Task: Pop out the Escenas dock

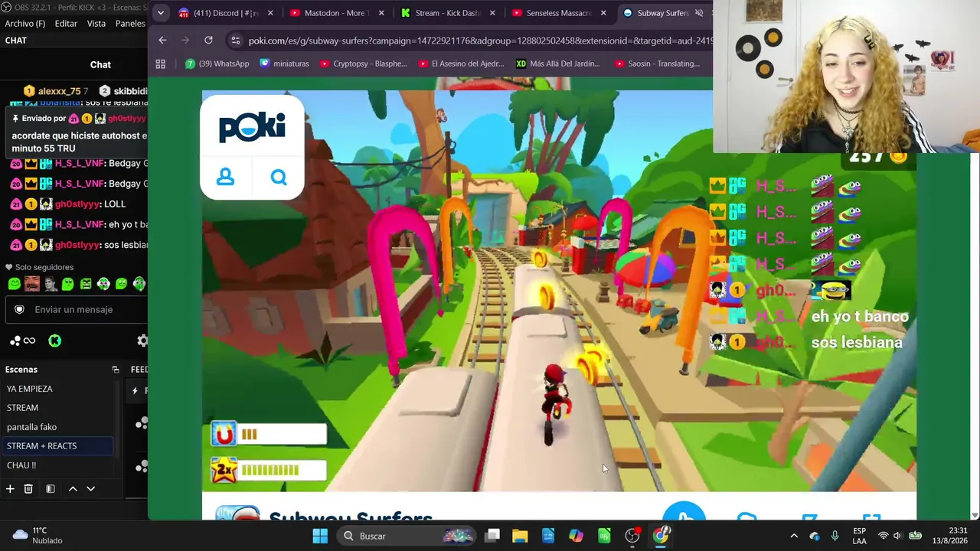Action: coord(116,370)
